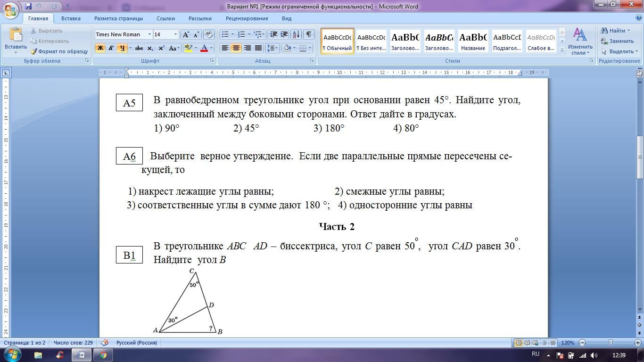Image resolution: width=644 pixels, height=362 pixels.
Task: Click the Вставить paste button
Action: [x=16, y=41]
